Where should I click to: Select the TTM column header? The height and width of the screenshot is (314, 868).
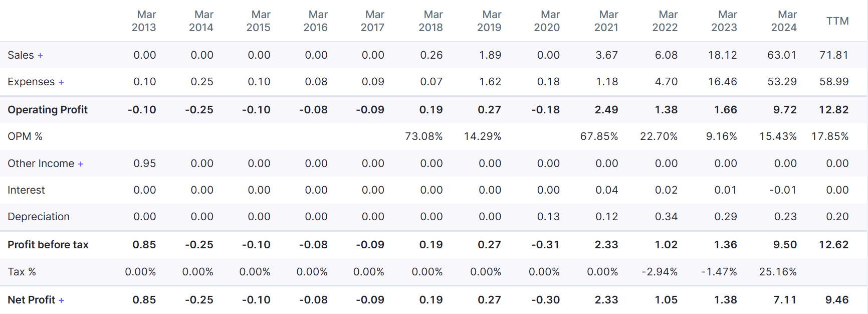click(837, 21)
